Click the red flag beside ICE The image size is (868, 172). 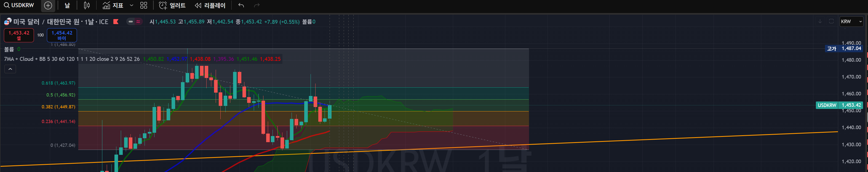tap(116, 22)
